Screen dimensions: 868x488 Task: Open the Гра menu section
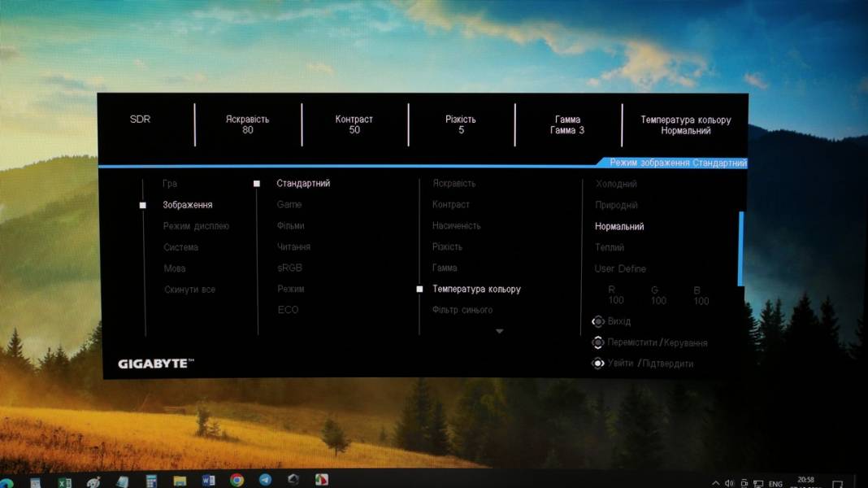(x=170, y=184)
